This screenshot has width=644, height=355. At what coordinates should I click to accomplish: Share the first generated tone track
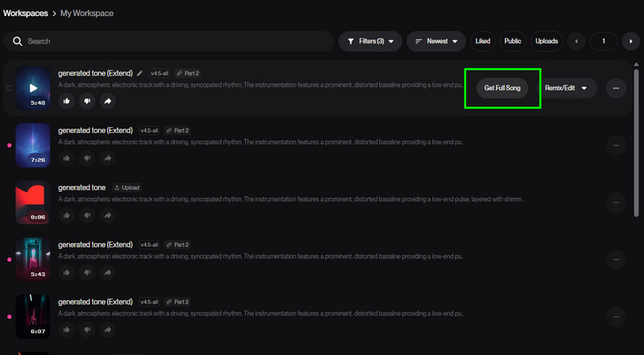click(x=107, y=101)
